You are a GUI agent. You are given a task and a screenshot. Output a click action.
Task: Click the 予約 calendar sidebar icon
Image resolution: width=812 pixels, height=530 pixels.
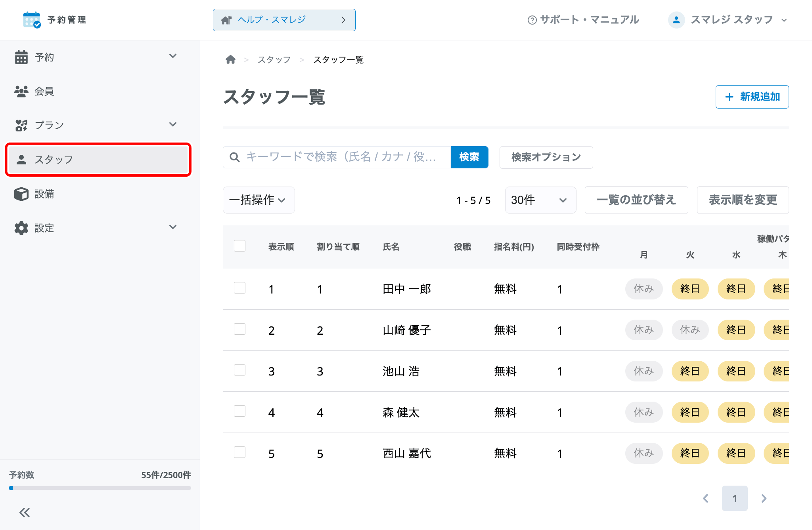pos(21,57)
